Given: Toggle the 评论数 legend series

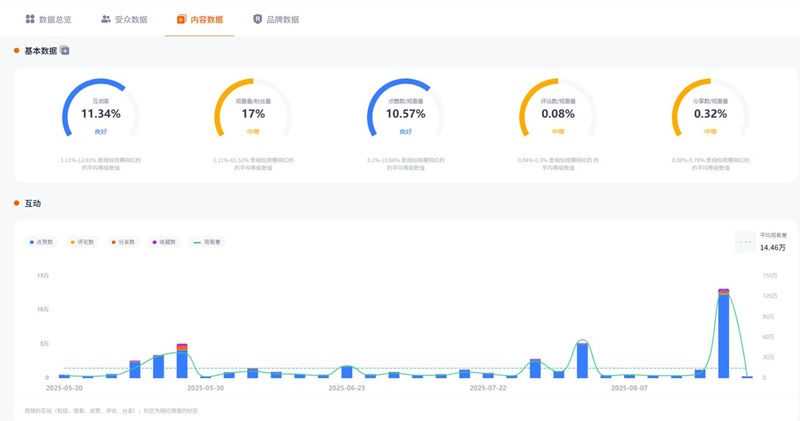Looking at the screenshot, I should tap(82, 242).
